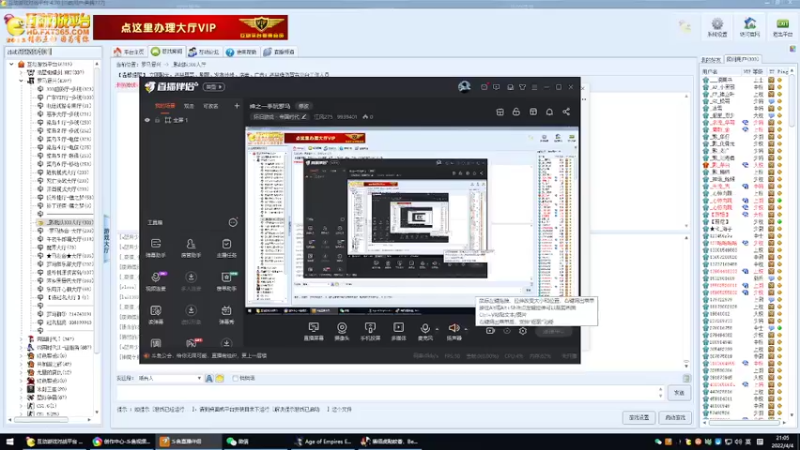Viewport: 800px width, 450px height.
Task: Add a screen capture source (monitor icon)
Action: (313, 331)
